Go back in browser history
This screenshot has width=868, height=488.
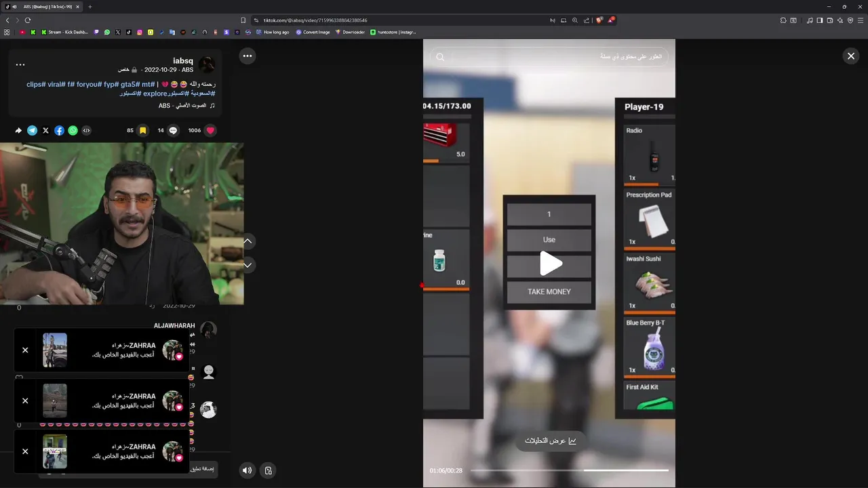(x=7, y=20)
